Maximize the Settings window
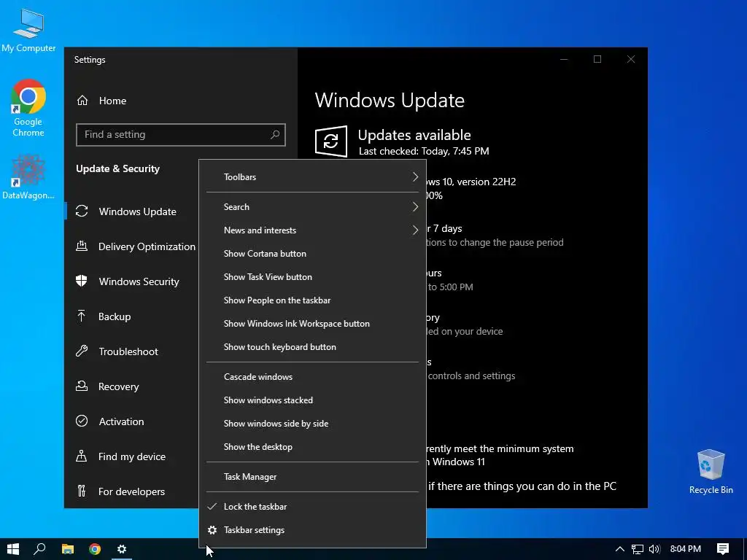Viewport: 747px width, 560px height. click(597, 59)
